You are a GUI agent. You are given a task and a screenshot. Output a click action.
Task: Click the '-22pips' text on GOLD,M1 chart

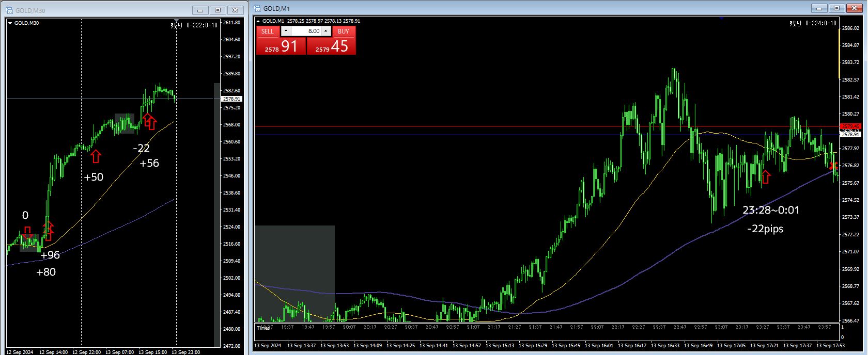click(x=765, y=228)
